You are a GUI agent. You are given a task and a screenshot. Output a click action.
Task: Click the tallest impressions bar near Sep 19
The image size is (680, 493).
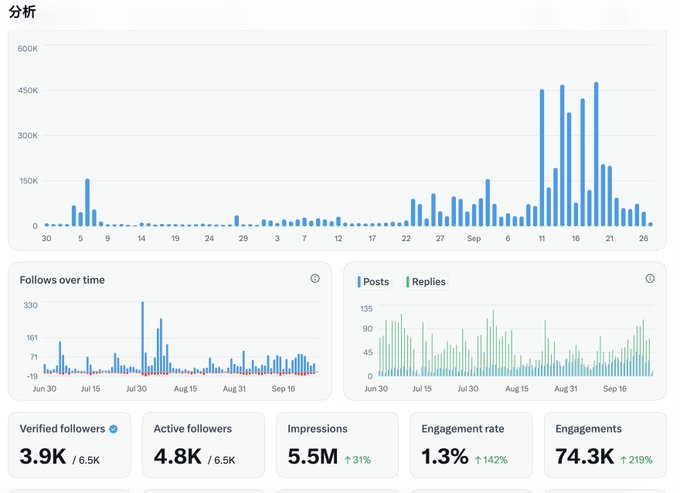tap(596, 154)
